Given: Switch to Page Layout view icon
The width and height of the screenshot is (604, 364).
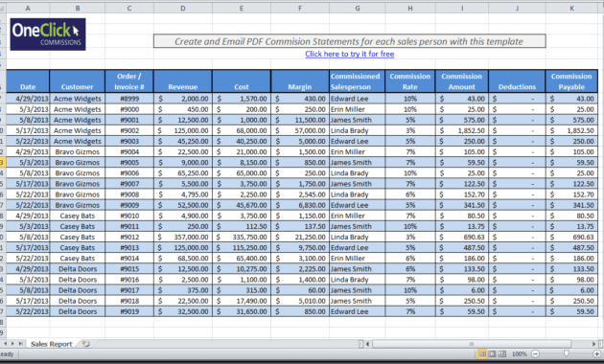Looking at the screenshot, I should (492, 353).
